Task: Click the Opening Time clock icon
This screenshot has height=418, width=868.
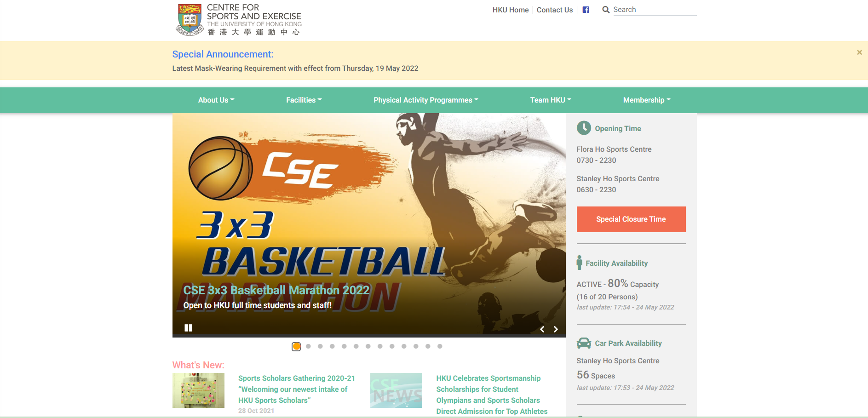Action: (x=584, y=128)
